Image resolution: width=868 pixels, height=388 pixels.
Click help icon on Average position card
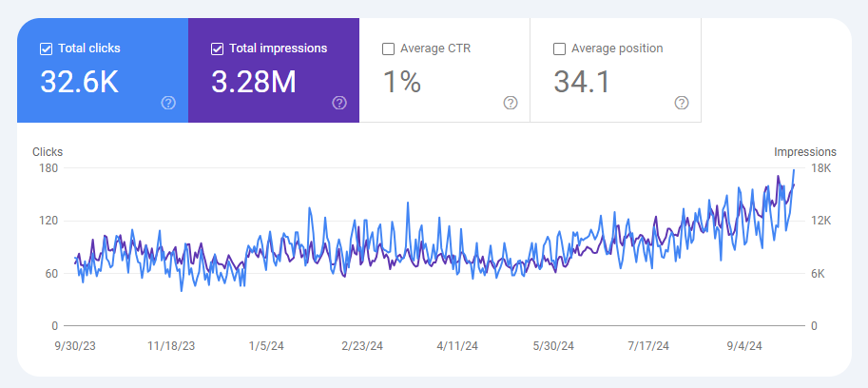click(x=682, y=103)
